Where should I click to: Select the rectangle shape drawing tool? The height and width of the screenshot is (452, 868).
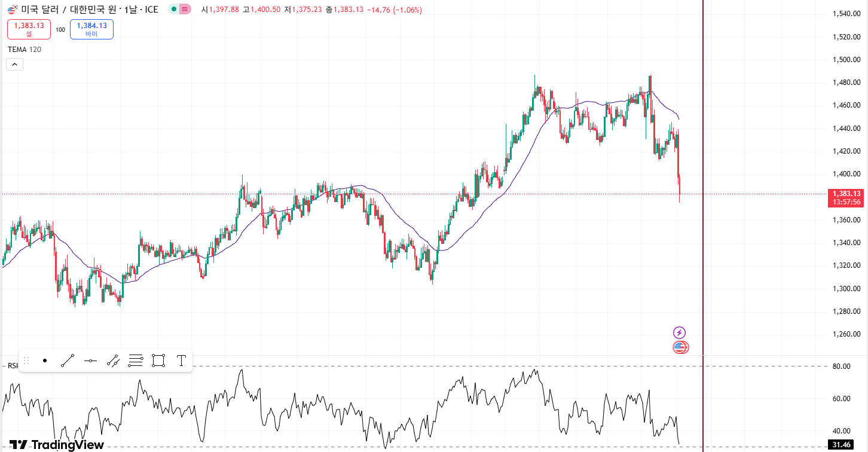click(158, 361)
